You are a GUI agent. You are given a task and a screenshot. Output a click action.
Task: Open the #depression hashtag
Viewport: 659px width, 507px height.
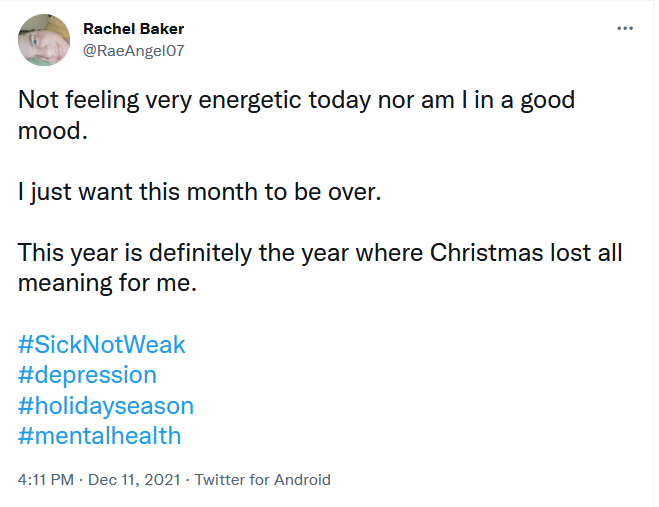[87, 375]
